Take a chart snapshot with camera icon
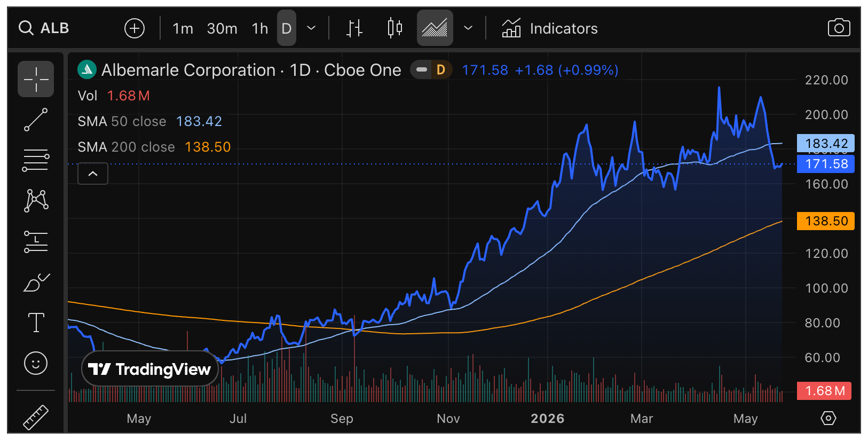Viewport: 868px width, 440px height. tap(839, 28)
